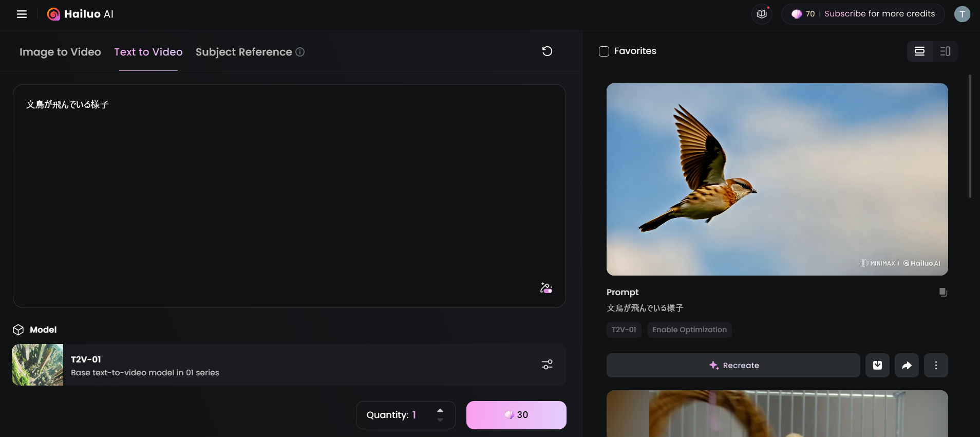Switch to list layout view
This screenshot has width=980, height=437.
tap(920, 51)
